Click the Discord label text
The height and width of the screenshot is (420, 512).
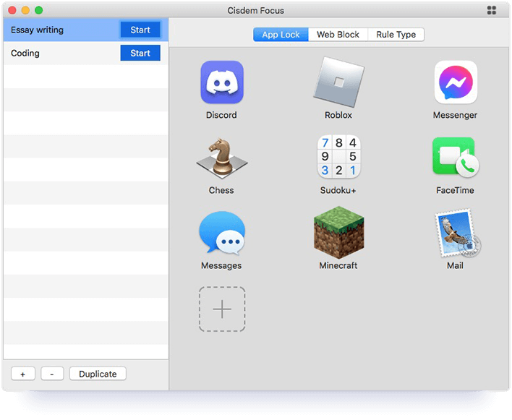(221, 115)
